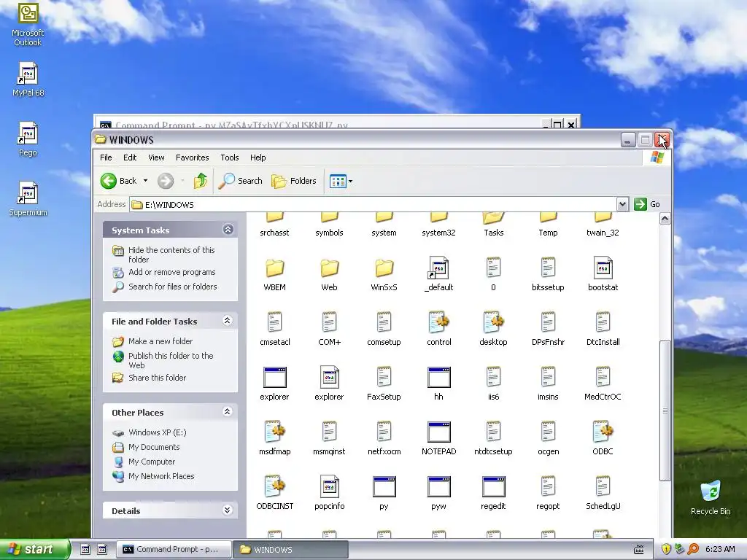Open the Help menu

click(x=258, y=157)
